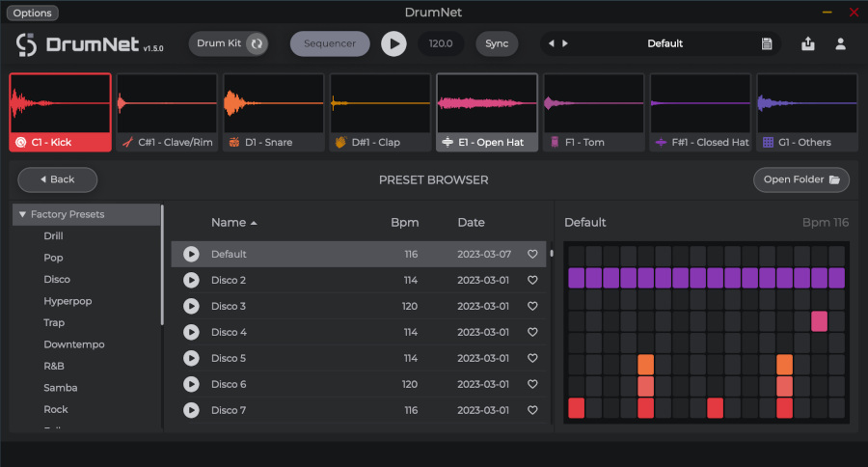The height and width of the screenshot is (467, 868).
Task: Click the save preset icon
Action: click(x=767, y=43)
